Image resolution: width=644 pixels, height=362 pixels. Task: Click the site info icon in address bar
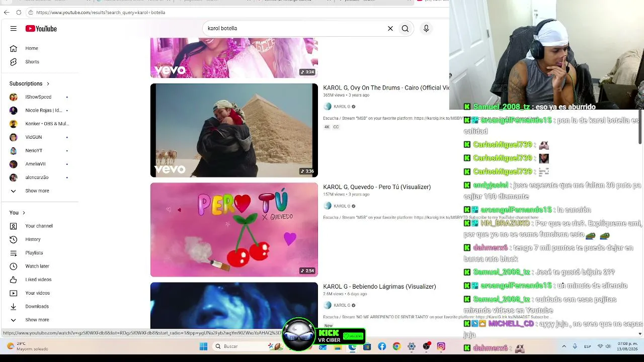(x=31, y=13)
